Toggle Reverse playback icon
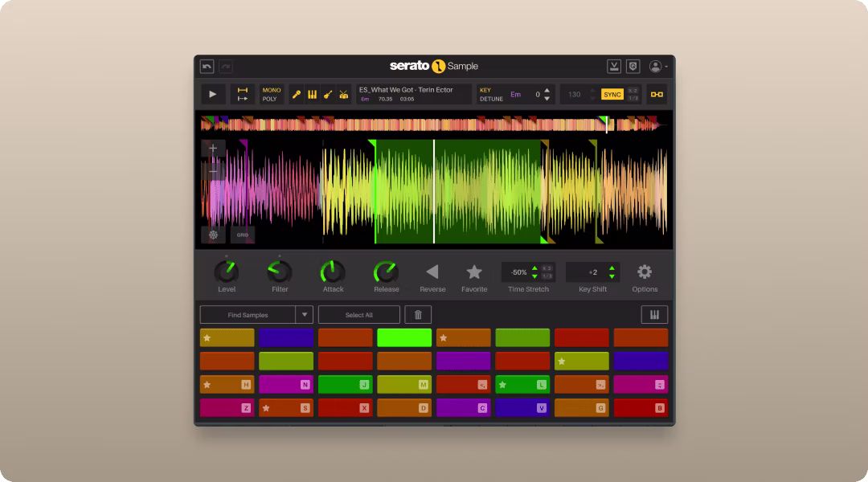Screen dimensions: 868x482 (x=432, y=272)
